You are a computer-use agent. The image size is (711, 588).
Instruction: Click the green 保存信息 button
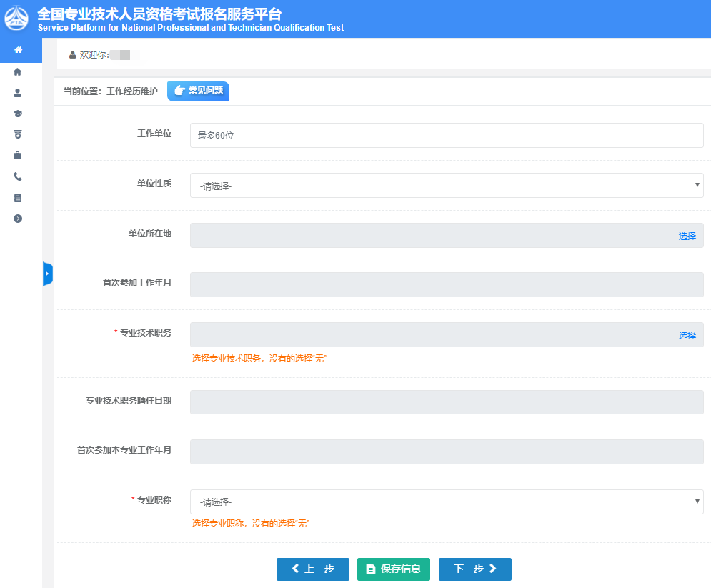[x=393, y=569]
